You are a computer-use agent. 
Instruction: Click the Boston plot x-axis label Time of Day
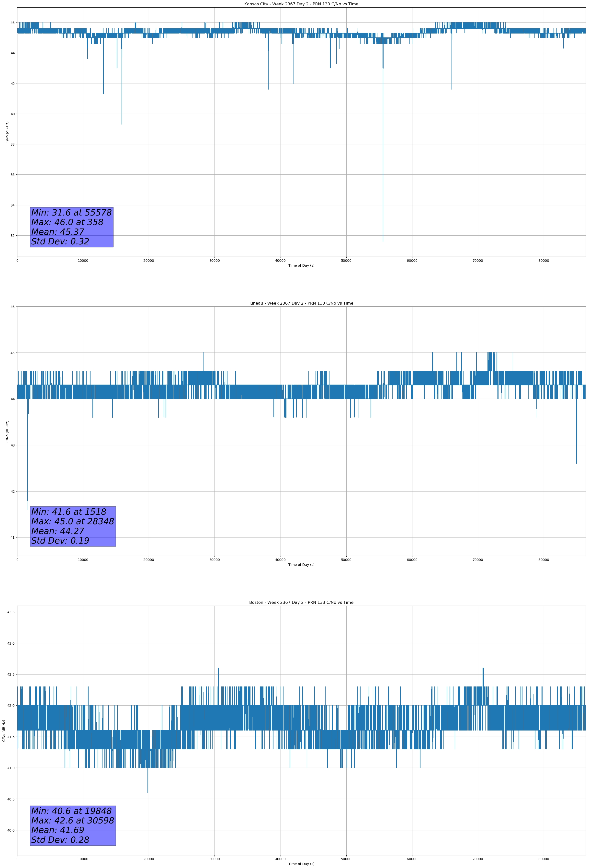tap(301, 864)
